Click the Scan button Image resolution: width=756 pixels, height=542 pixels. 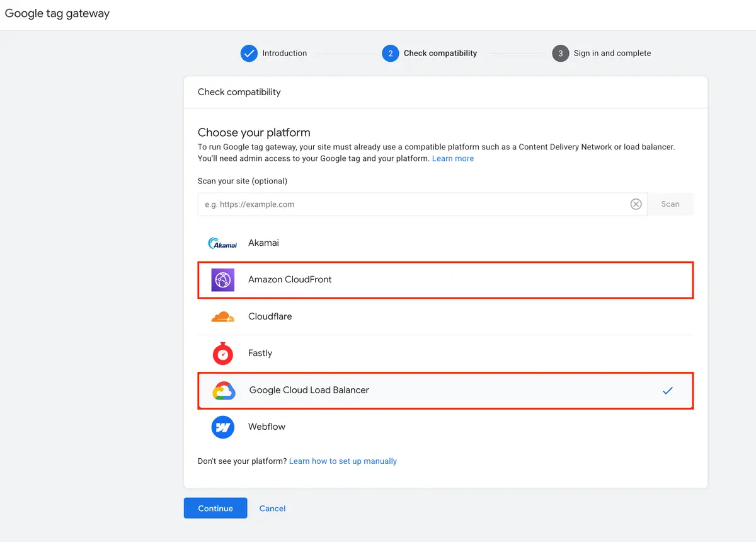[x=670, y=204]
